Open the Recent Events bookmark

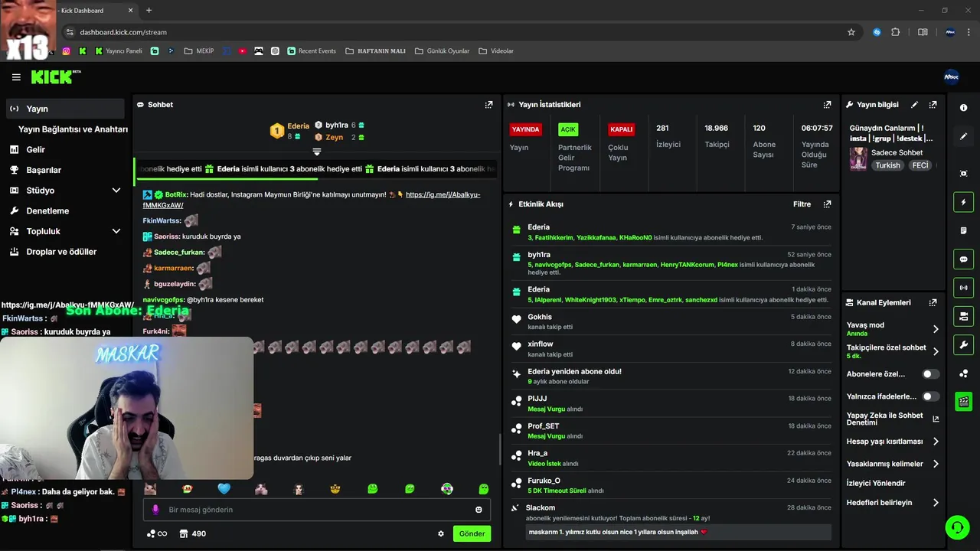click(312, 51)
